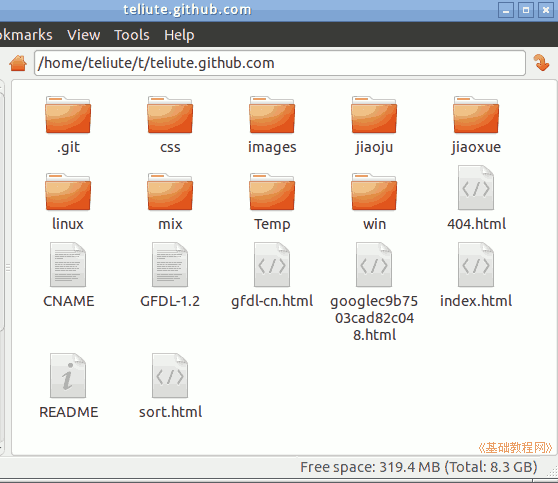Click the orange jump-to-path arrow icon
The width and height of the screenshot is (558, 483).
point(541,63)
